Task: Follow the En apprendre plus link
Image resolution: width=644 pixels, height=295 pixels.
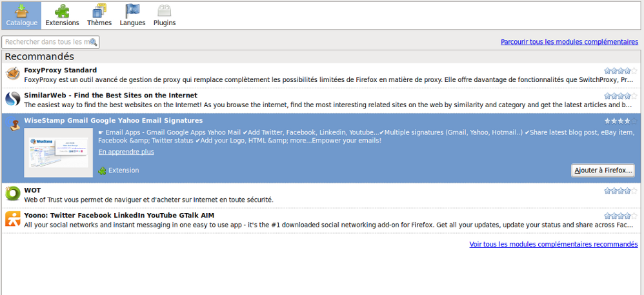Action: 126,152
